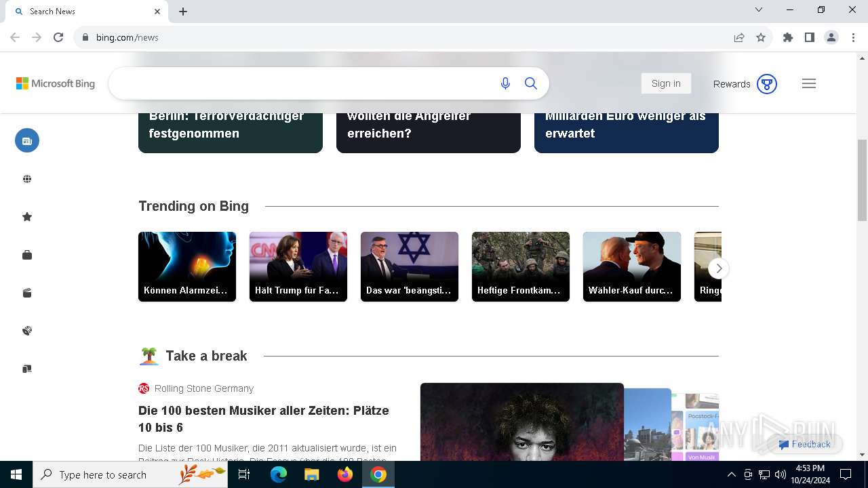Open the notification center icon
Screen dimensions: 868x488
[x=846, y=474]
